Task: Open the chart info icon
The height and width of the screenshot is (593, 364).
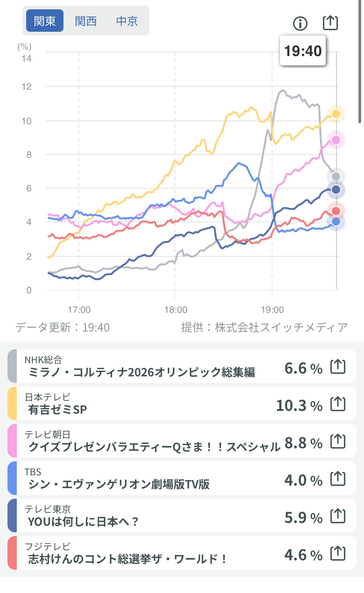Action: tap(300, 23)
